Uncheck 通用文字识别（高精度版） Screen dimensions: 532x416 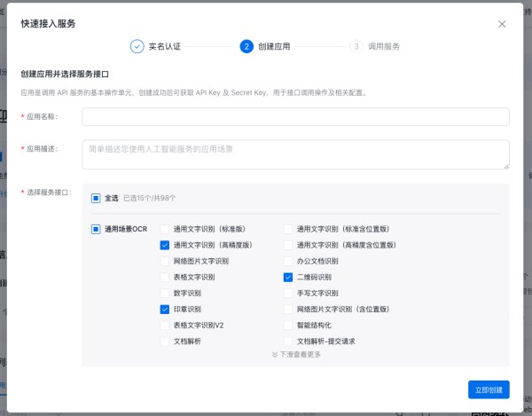point(165,245)
